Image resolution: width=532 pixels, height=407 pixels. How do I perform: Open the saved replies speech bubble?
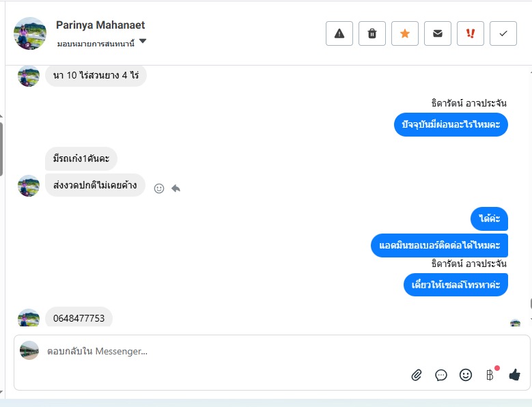441,375
